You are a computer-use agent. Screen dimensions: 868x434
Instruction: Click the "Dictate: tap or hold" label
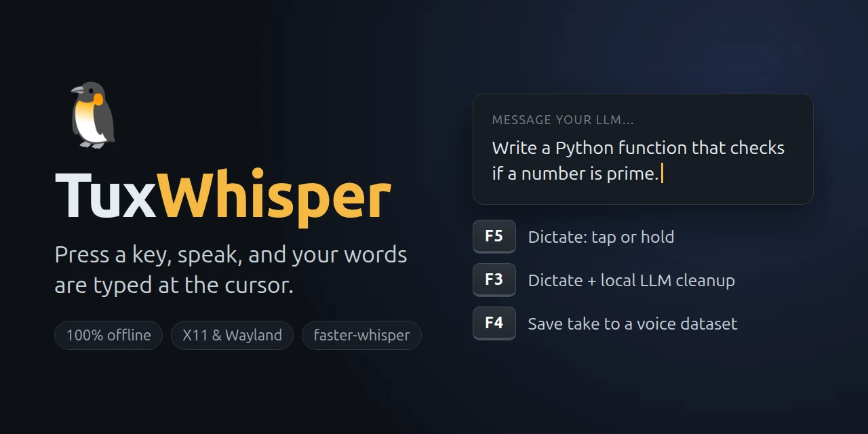click(601, 237)
